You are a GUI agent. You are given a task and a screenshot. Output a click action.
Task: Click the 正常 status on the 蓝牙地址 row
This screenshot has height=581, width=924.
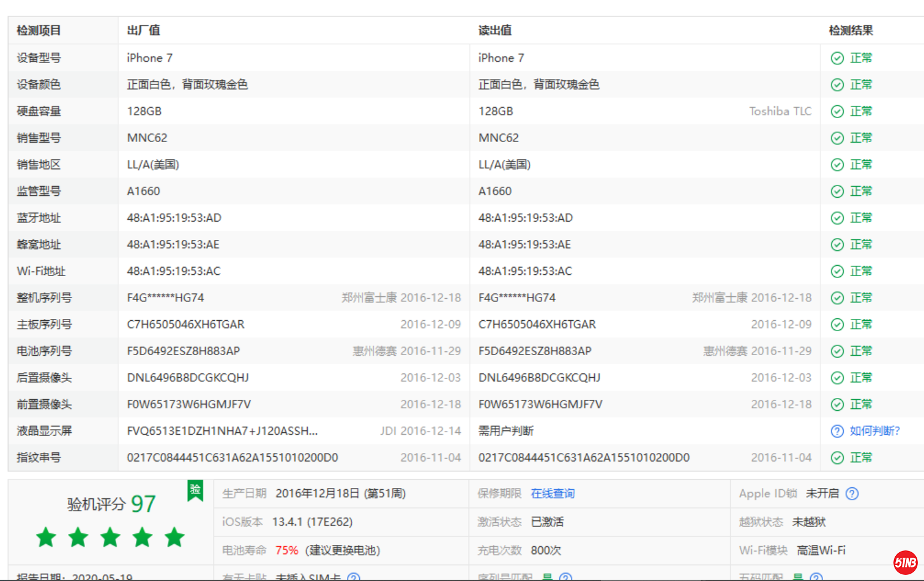click(861, 217)
